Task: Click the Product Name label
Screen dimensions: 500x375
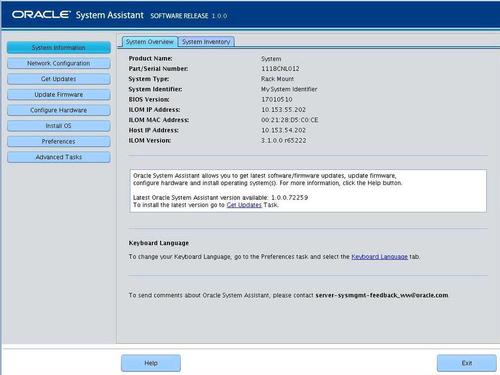Action: 151,58
